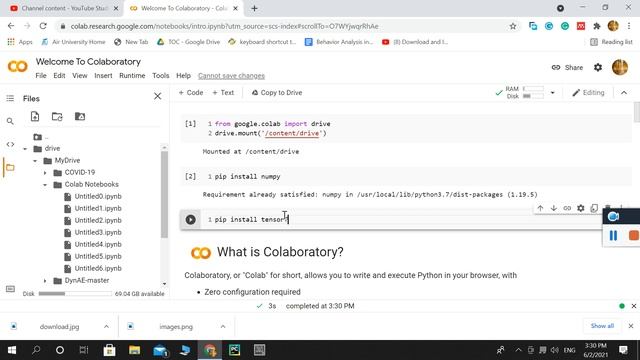Screen dimensions: 640x360
Task: Add a Code cell
Action: point(191,93)
